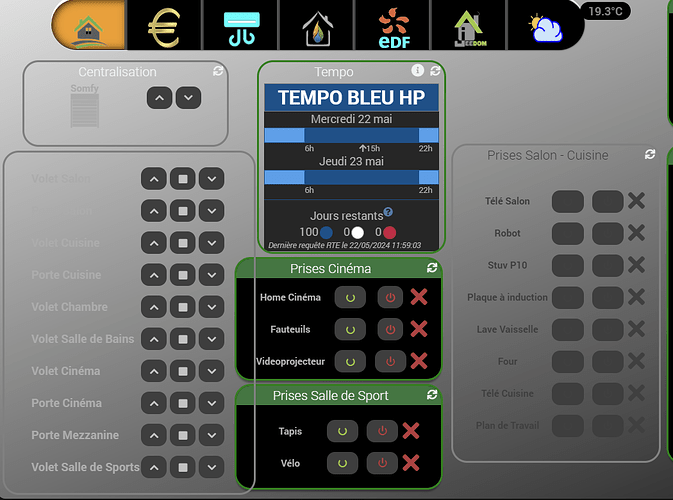Raise Porte Cinéma shutter
This screenshot has height=500, width=673.
pos(154,403)
